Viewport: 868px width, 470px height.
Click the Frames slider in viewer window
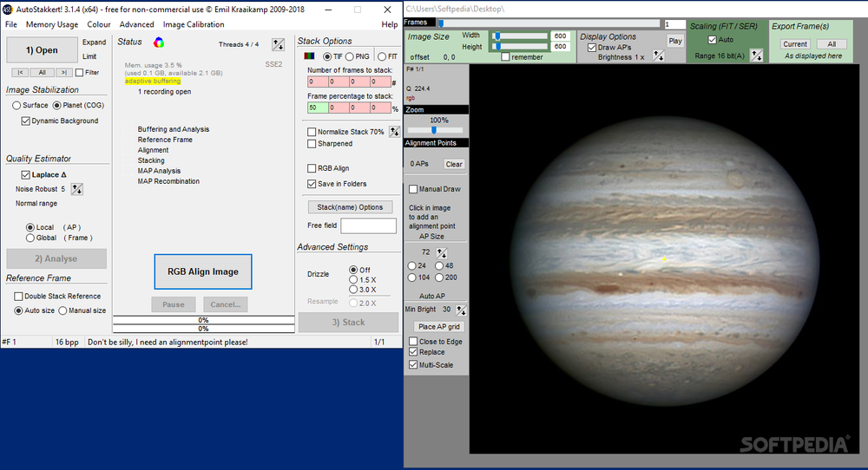click(549, 23)
